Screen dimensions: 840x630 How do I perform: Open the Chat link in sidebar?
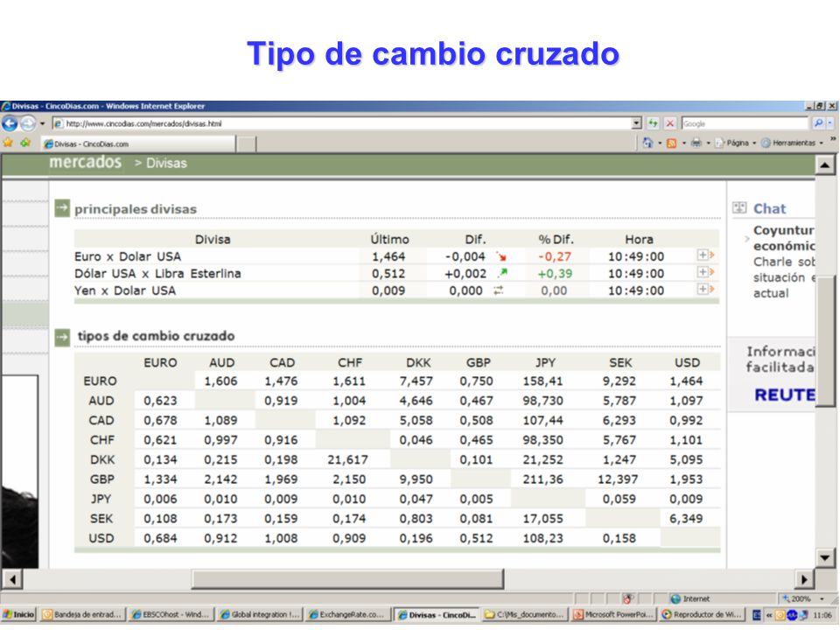tap(769, 208)
